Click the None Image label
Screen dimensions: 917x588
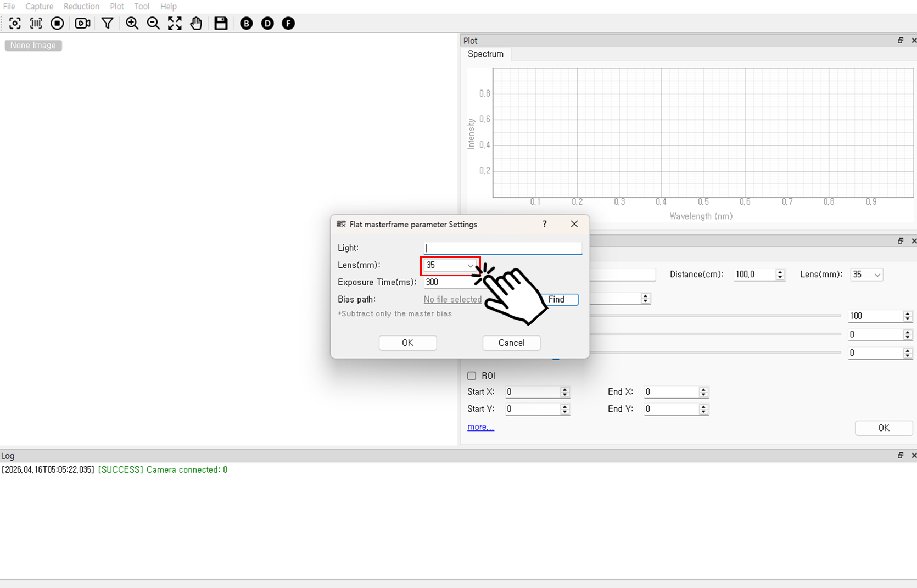point(33,46)
